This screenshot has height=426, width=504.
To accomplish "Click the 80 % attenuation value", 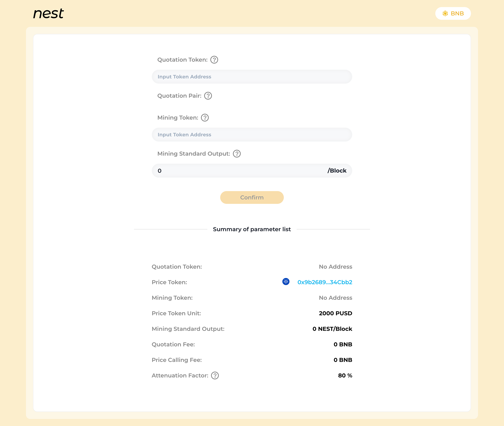I will (x=345, y=376).
